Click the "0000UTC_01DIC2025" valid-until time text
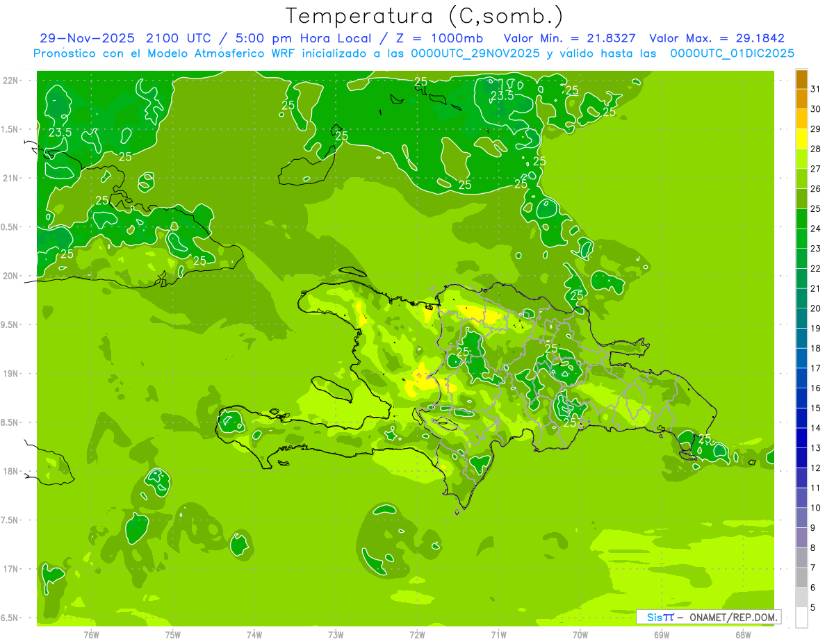This screenshot has width=834, height=644. click(733, 53)
